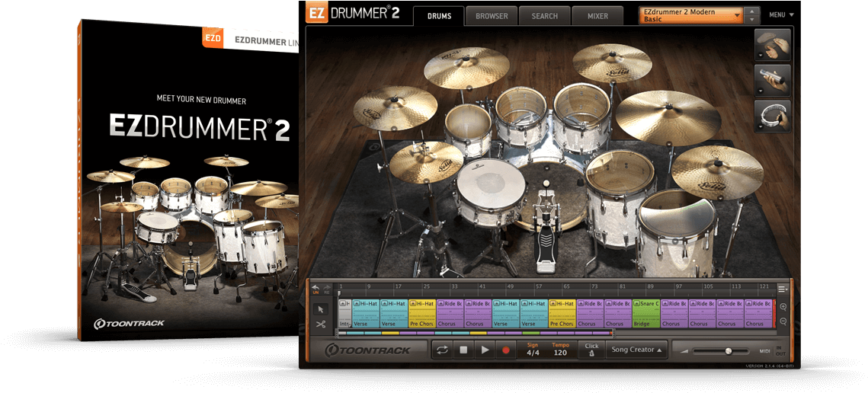Play the hand clap percussion pad
The height and width of the screenshot is (393, 868).
point(772,45)
